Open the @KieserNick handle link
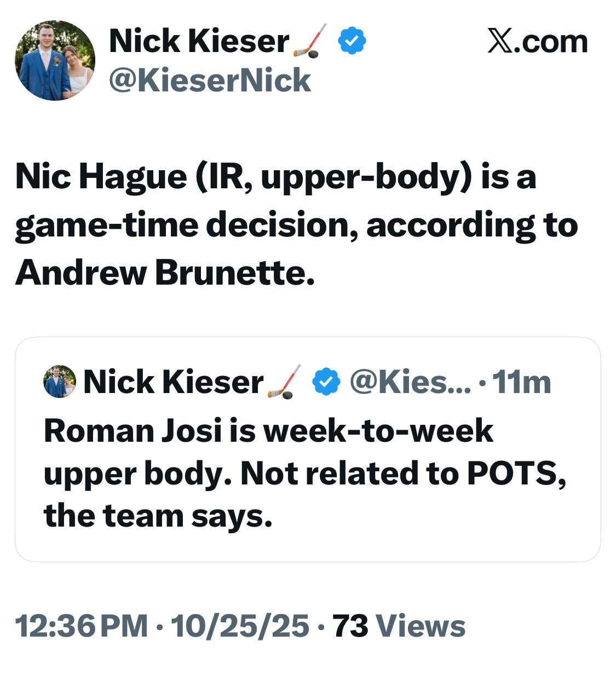This screenshot has height=693, width=616. coord(210,80)
